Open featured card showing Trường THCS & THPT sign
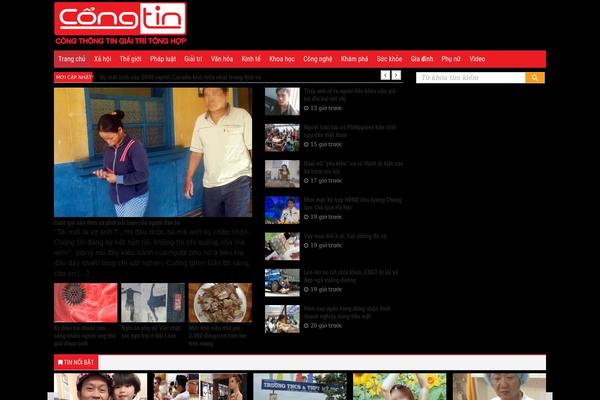This screenshot has height=400, width=600. point(300,387)
